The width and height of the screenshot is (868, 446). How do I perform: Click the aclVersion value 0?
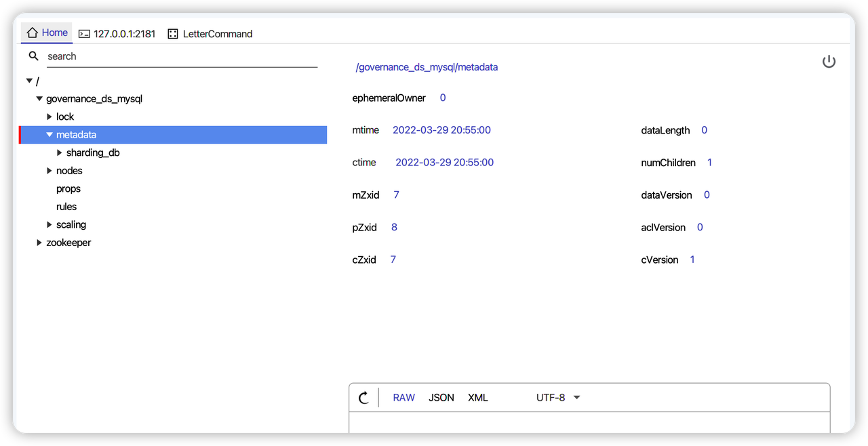pos(701,227)
